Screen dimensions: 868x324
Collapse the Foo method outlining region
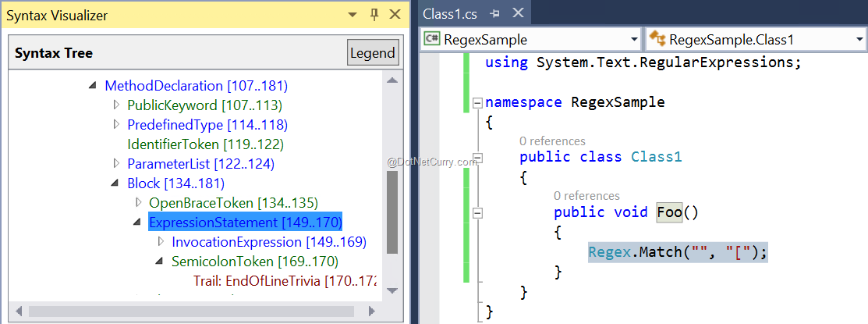tap(478, 212)
